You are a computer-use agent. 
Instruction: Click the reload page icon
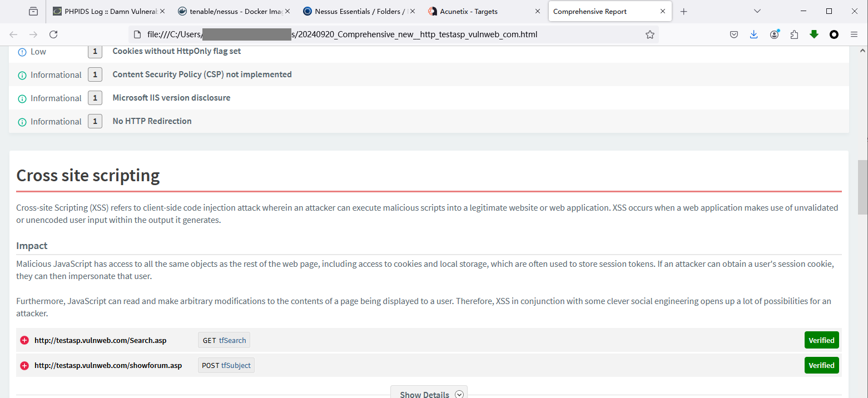click(x=53, y=34)
